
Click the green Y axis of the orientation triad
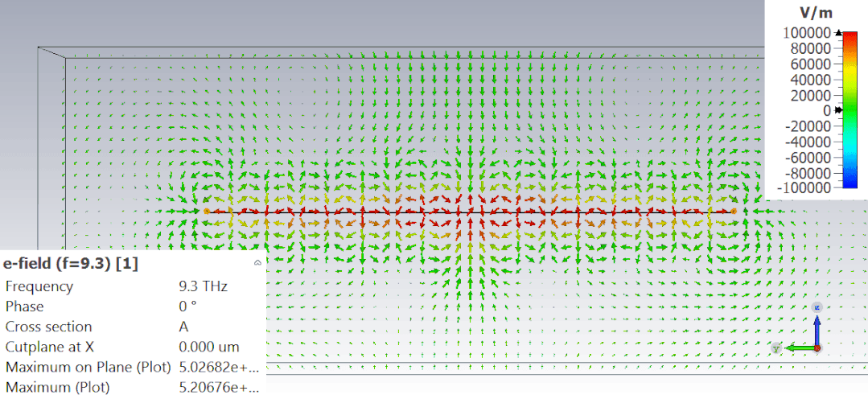coord(800,348)
